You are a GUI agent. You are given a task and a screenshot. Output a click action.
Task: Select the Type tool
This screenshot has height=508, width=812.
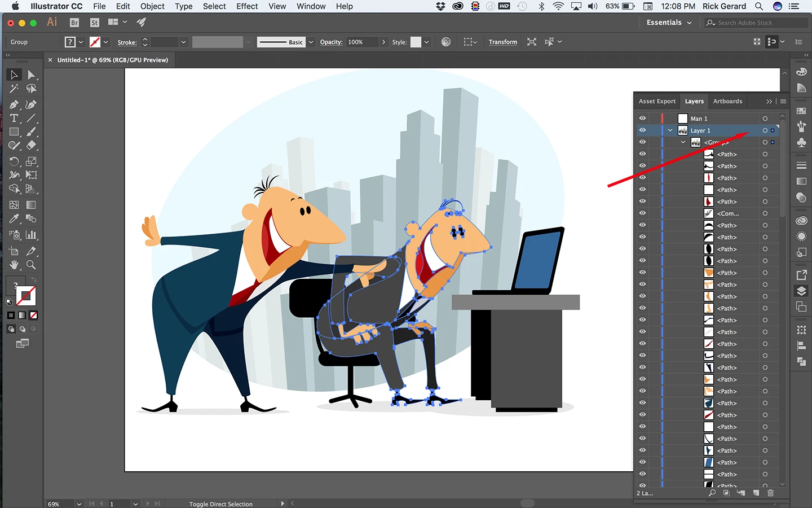pos(14,118)
